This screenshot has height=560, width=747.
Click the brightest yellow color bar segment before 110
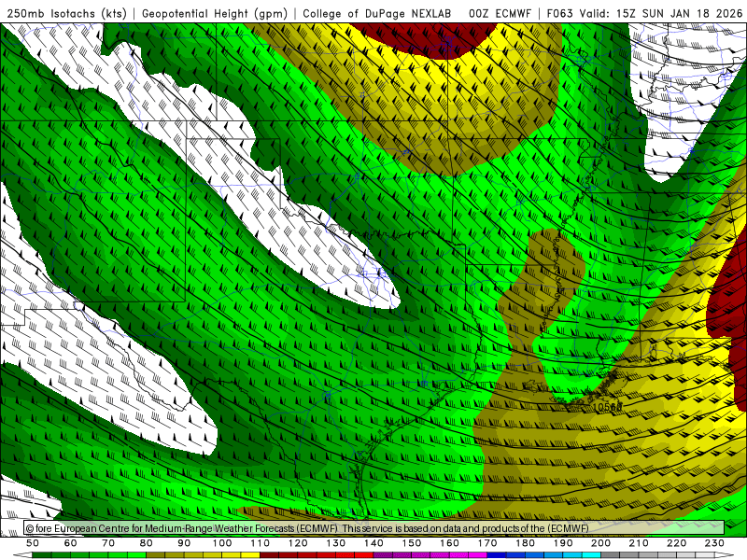click(x=250, y=555)
